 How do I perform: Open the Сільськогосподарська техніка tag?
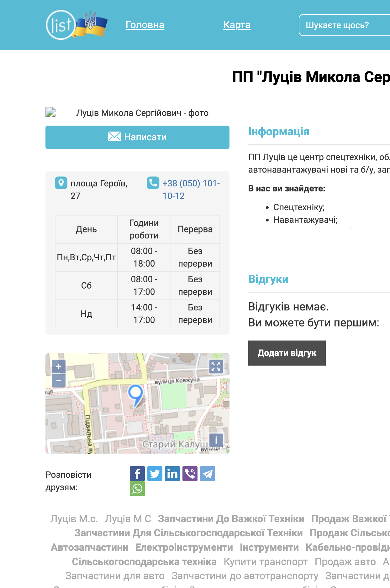(x=144, y=562)
